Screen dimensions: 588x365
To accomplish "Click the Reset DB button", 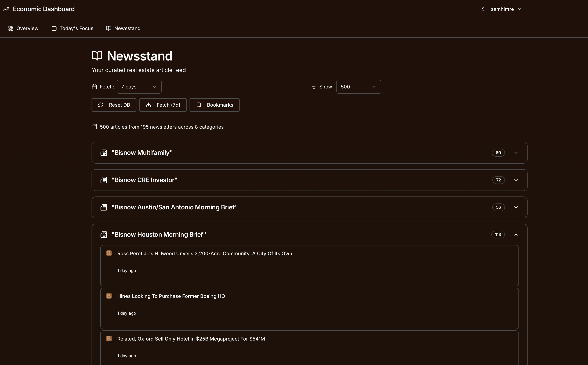I will tap(114, 105).
